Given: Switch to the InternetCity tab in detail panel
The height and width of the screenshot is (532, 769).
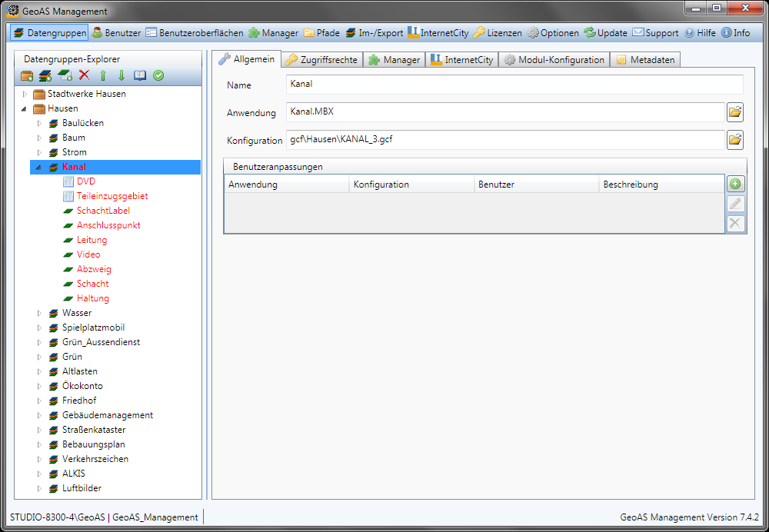Looking at the screenshot, I should [x=462, y=60].
